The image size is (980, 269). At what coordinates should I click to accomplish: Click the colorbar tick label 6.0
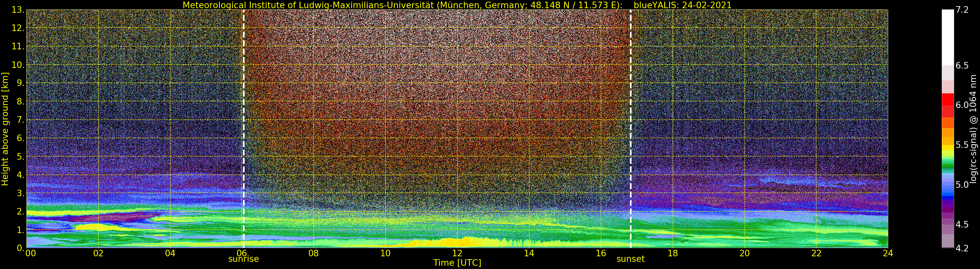[x=962, y=105]
